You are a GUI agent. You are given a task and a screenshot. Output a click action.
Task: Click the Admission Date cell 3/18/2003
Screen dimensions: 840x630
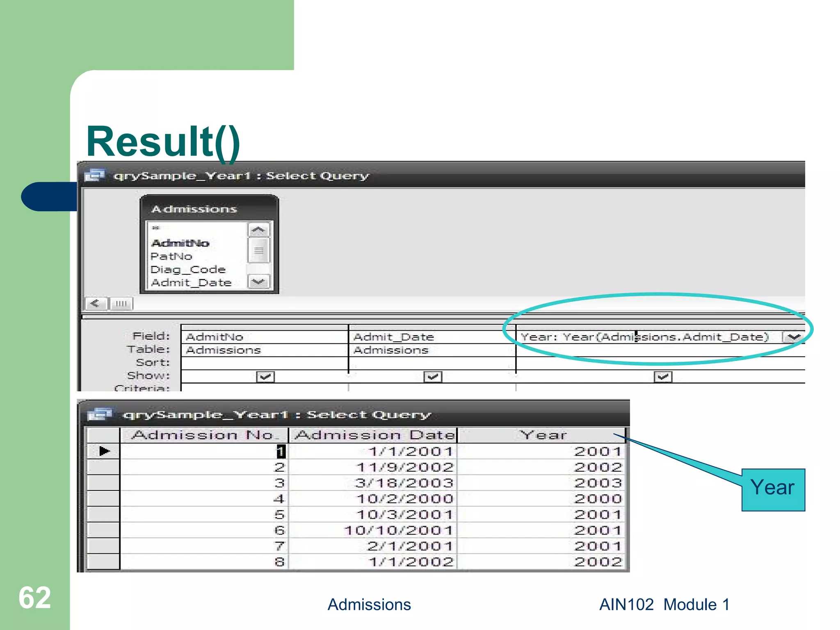[373, 483]
